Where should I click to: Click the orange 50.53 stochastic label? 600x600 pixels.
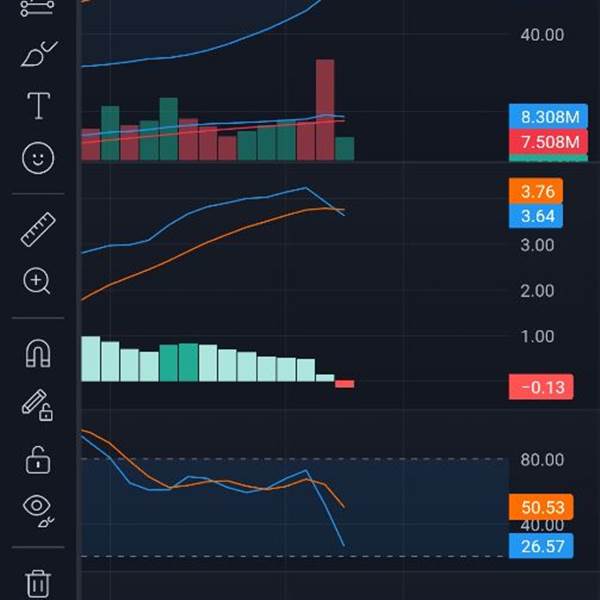point(541,507)
